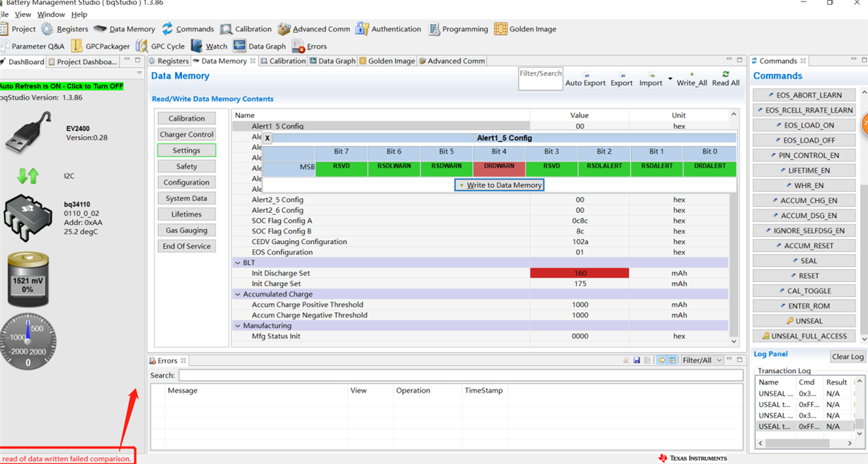Select the Gas Gauging category
The height and width of the screenshot is (464, 868).
(x=186, y=230)
